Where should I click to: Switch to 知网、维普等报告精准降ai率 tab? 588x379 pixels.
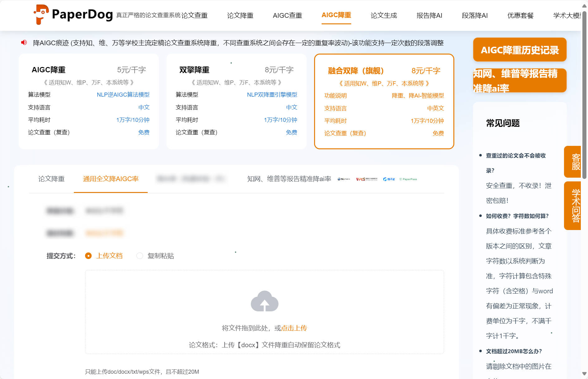[289, 179]
